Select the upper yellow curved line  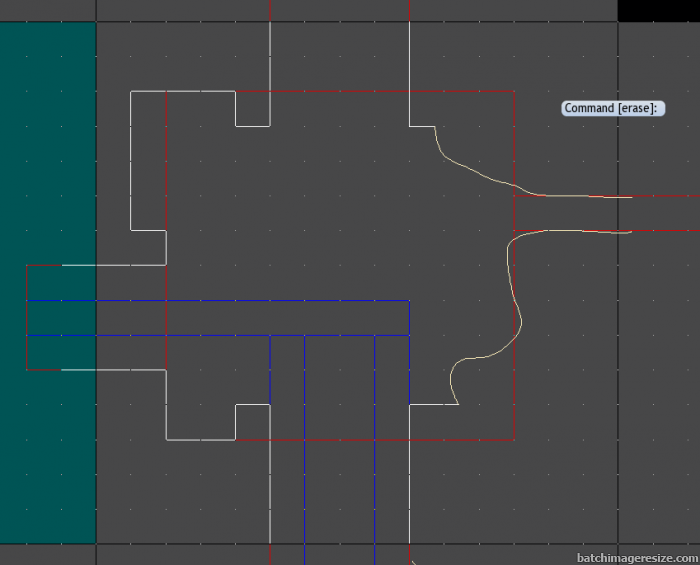point(470,168)
